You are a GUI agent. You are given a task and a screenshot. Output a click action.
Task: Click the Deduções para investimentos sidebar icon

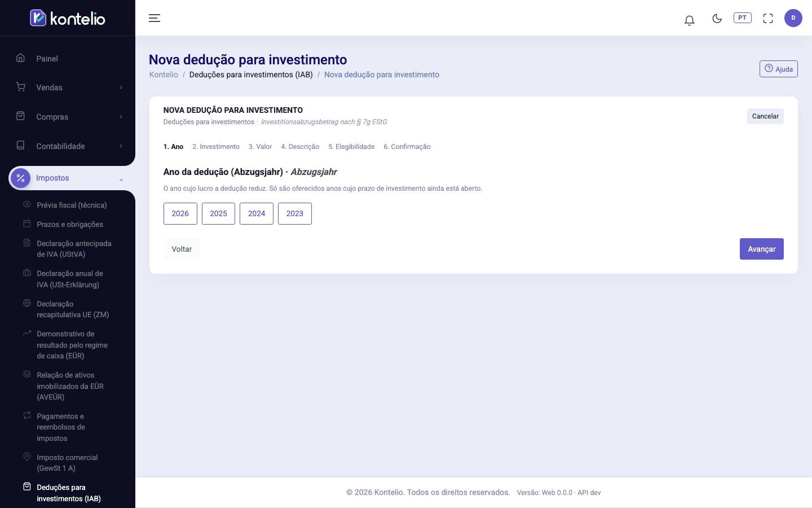tap(27, 487)
